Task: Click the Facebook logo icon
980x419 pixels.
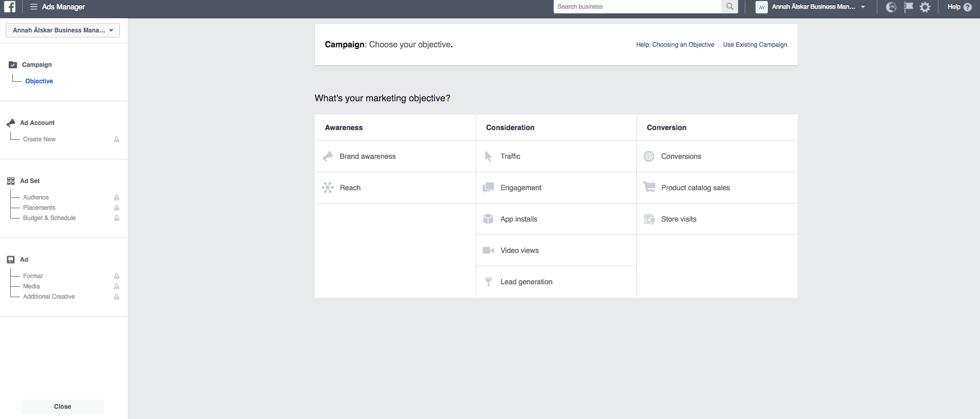Action: pos(10,7)
